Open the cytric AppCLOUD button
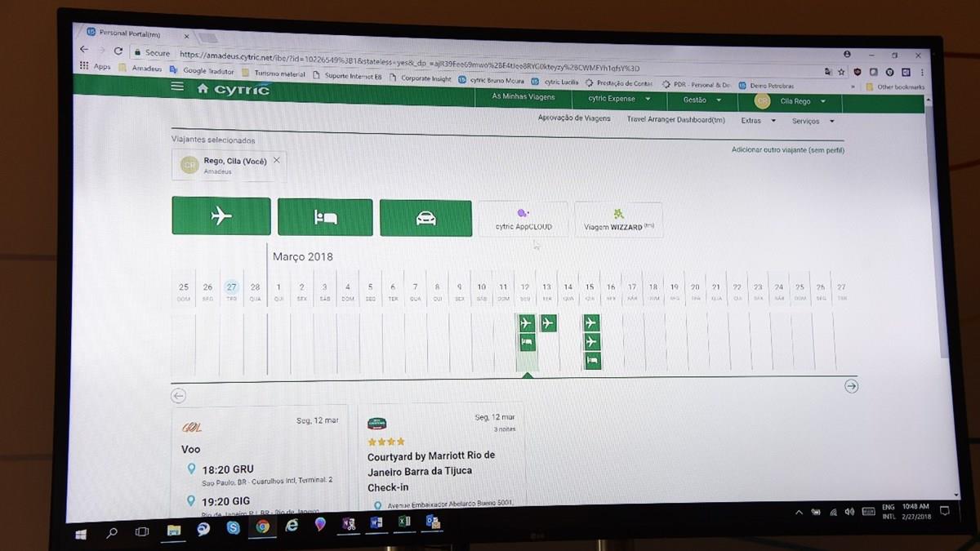 pyautogui.click(x=523, y=220)
